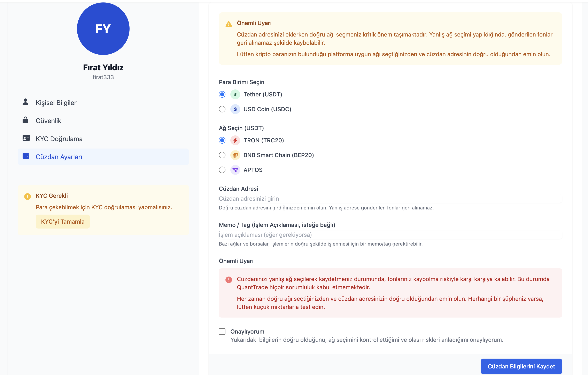The height and width of the screenshot is (375, 588).
Task: Click the lock icon beside Güvenlik
Action: tap(25, 120)
